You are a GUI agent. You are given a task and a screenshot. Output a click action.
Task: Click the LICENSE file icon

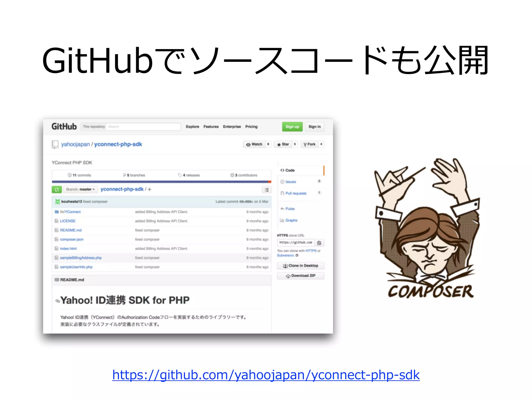[x=56, y=221]
